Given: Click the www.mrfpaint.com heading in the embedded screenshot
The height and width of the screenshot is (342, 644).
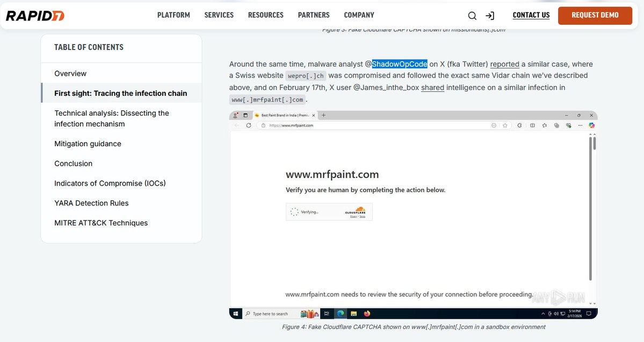Looking at the screenshot, I should tap(332, 174).
